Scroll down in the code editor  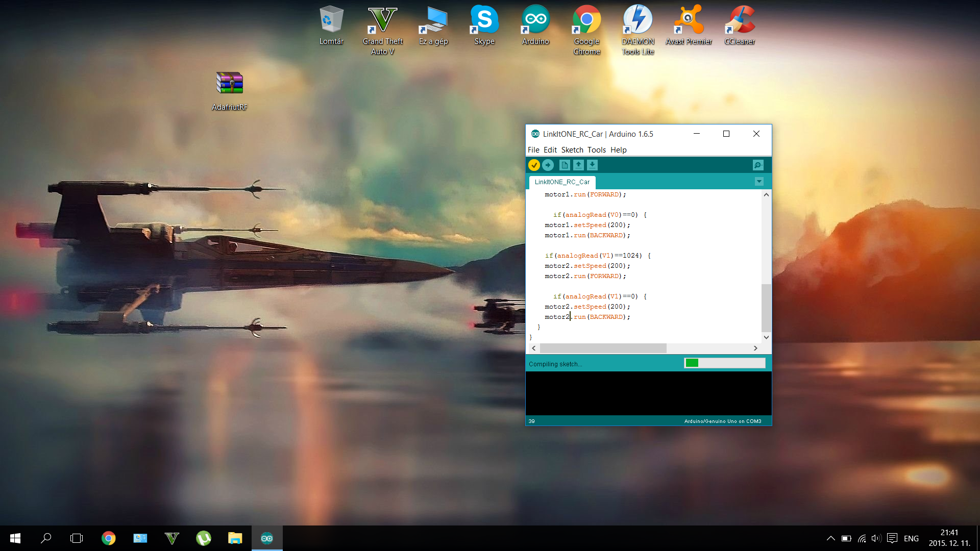tap(766, 337)
